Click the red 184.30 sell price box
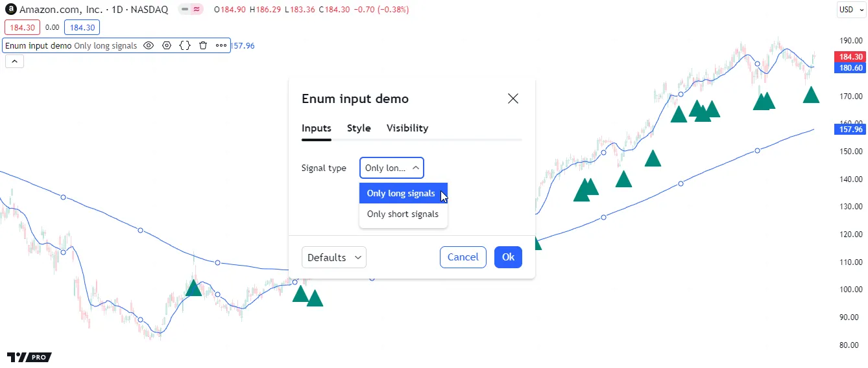This screenshot has height=368, width=868. [x=23, y=28]
